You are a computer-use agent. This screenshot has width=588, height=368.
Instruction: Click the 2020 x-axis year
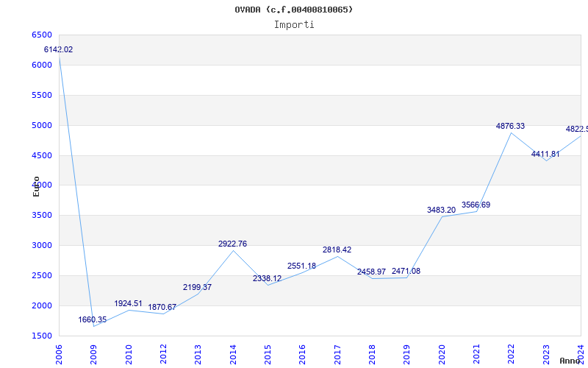(442, 354)
